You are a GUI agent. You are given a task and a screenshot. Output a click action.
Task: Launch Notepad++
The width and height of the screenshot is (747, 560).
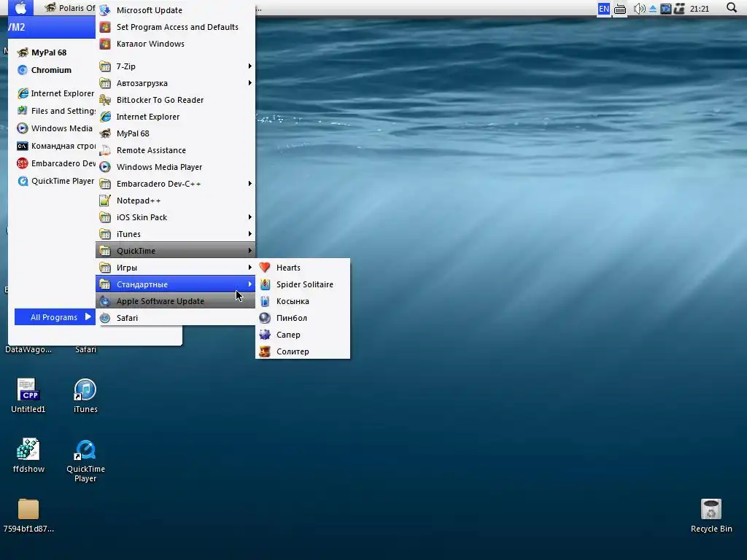pyautogui.click(x=175, y=201)
